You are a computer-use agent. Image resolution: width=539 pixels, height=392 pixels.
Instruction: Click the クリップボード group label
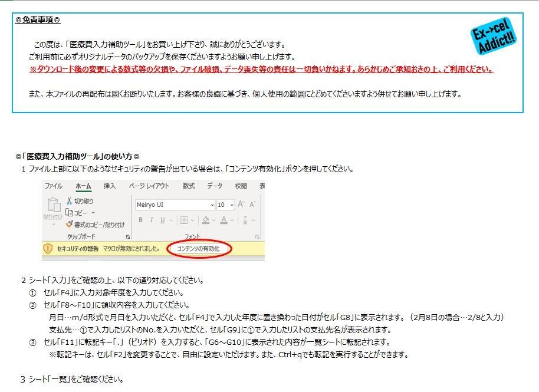pyautogui.click(x=81, y=237)
